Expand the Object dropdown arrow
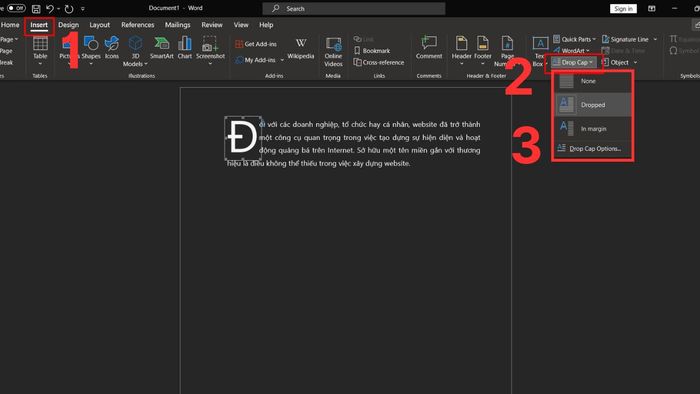This screenshot has height=394, width=700. (635, 62)
